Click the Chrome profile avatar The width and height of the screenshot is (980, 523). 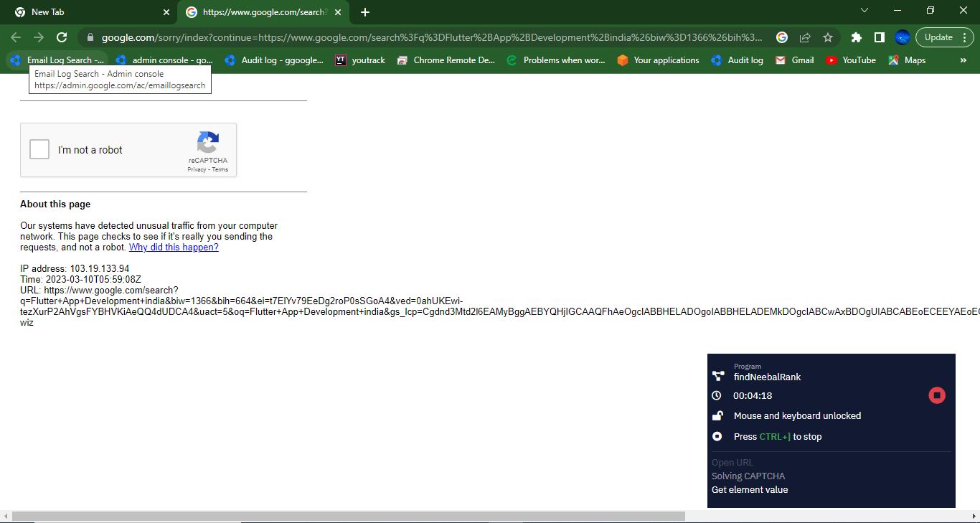click(x=903, y=37)
